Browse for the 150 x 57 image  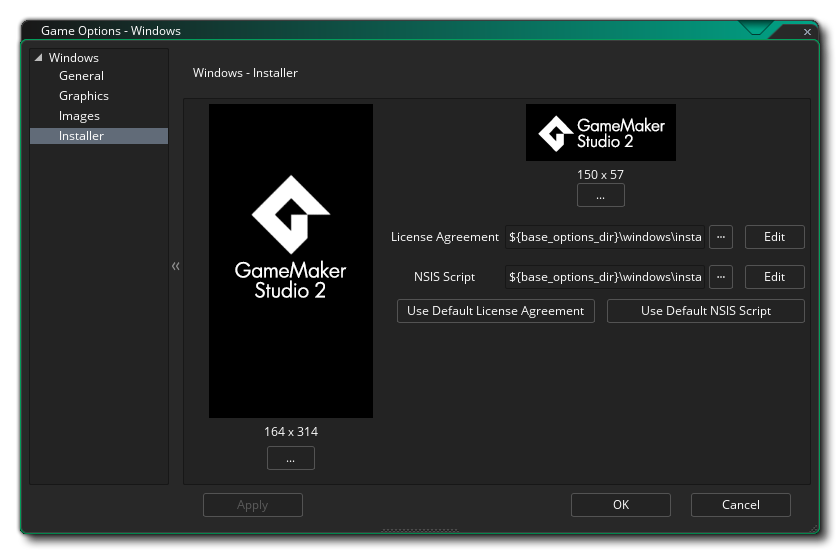pos(601,195)
